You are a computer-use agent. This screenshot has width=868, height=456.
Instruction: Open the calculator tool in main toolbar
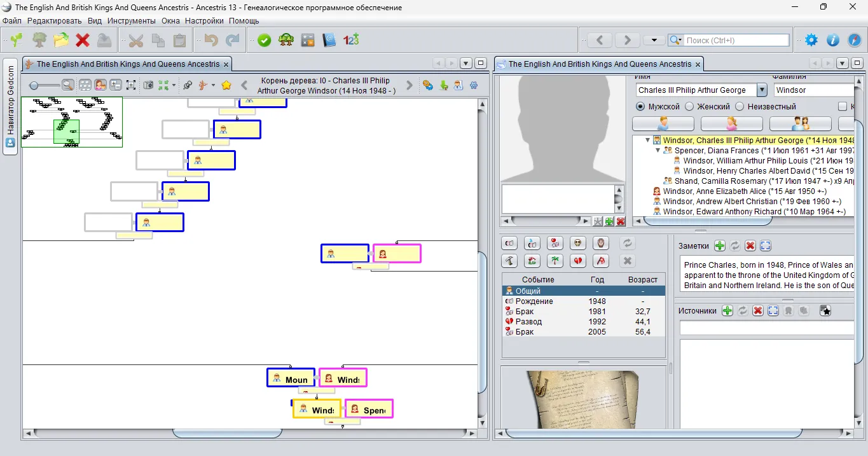click(x=308, y=40)
